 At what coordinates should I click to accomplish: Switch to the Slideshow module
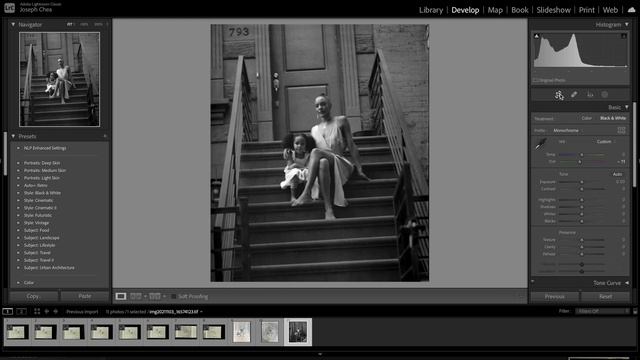pos(553,10)
